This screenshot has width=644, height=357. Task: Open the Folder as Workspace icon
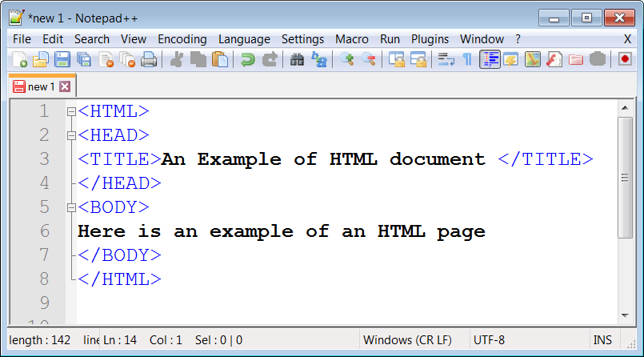pos(576,59)
